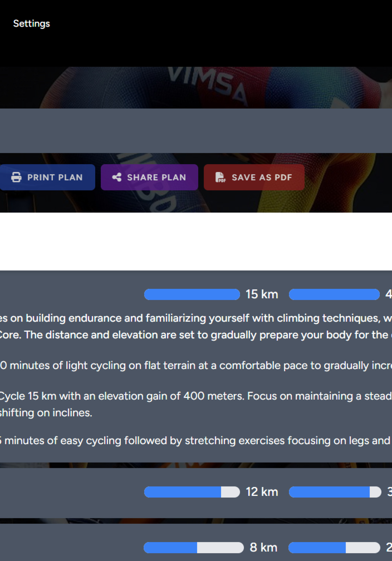The height and width of the screenshot is (561, 392).
Task: Click the 12 km distance progress bar
Action: point(192,492)
